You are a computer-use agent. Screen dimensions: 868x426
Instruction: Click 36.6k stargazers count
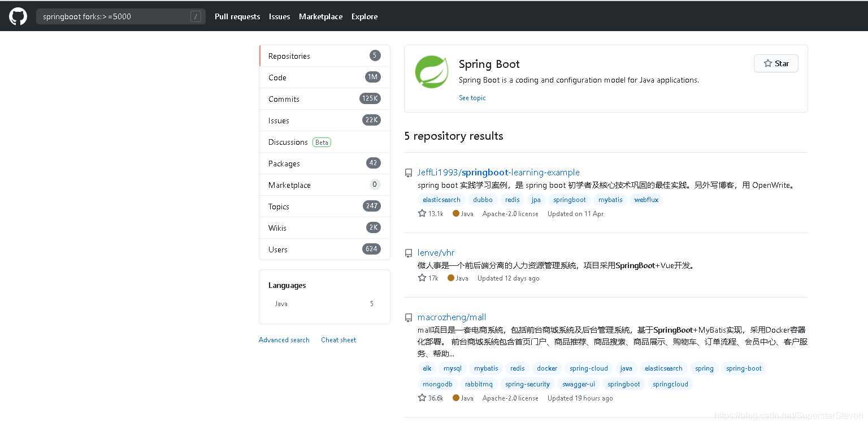pos(436,398)
